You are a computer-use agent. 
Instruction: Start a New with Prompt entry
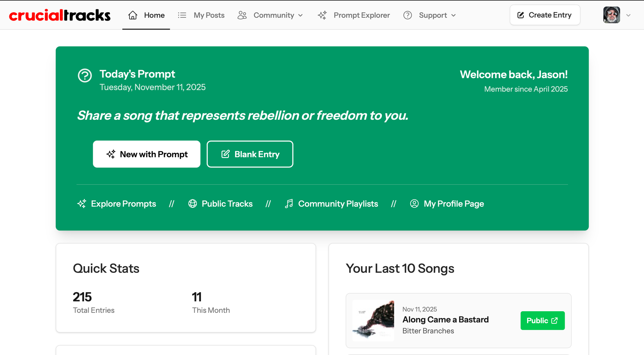pyautogui.click(x=147, y=154)
